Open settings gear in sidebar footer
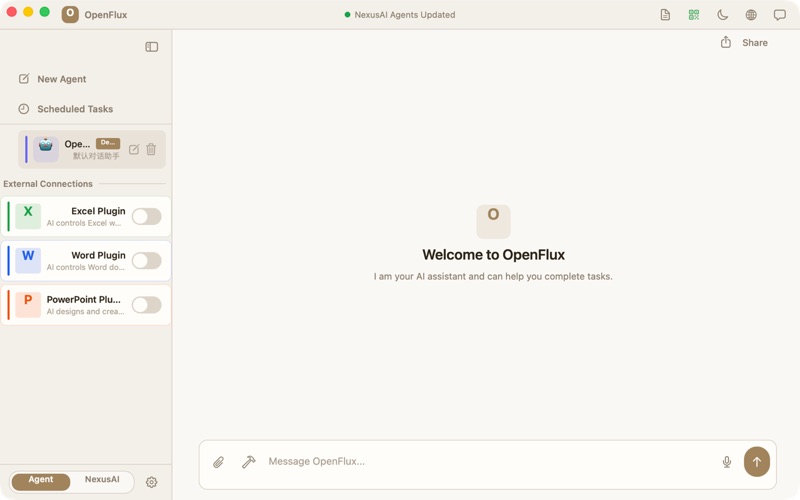This screenshot has width=800, height=500. [152, 482]
